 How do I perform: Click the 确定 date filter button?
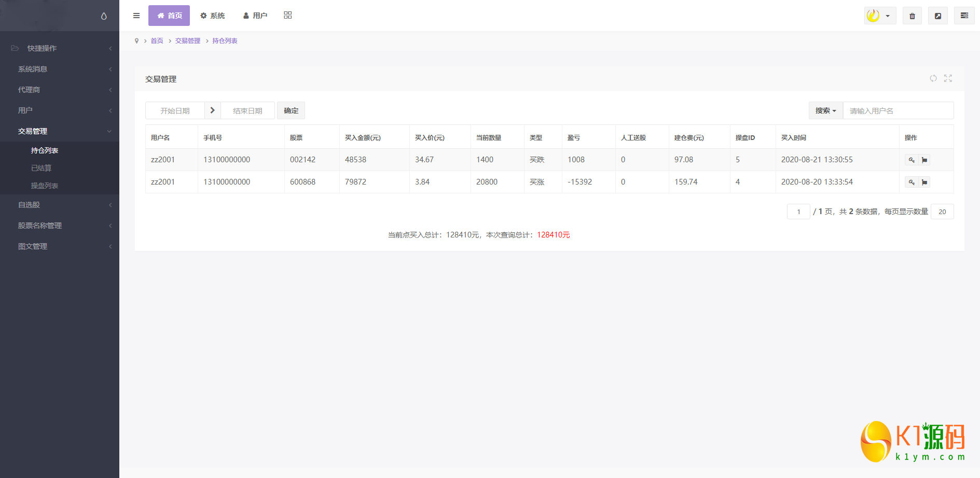tap(291, 110)
